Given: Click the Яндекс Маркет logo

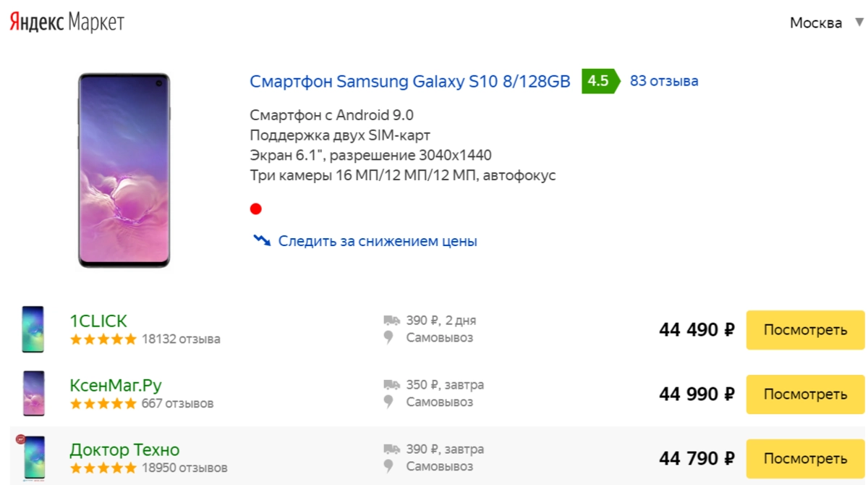Looking at the screenshot, I should (x=67, y=22).
